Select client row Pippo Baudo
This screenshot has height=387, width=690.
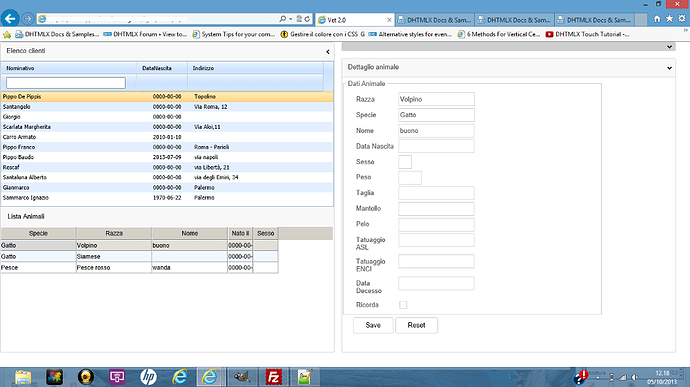167,157
